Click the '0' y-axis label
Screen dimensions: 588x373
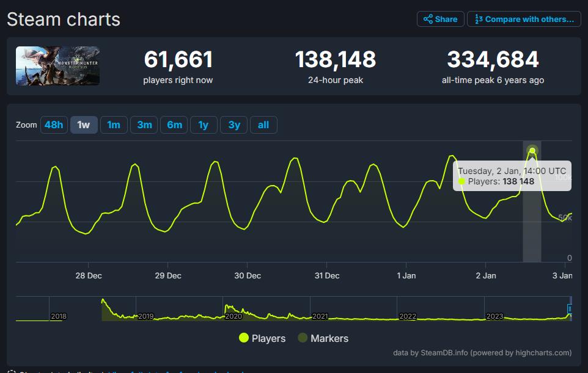tap(570, 258)
